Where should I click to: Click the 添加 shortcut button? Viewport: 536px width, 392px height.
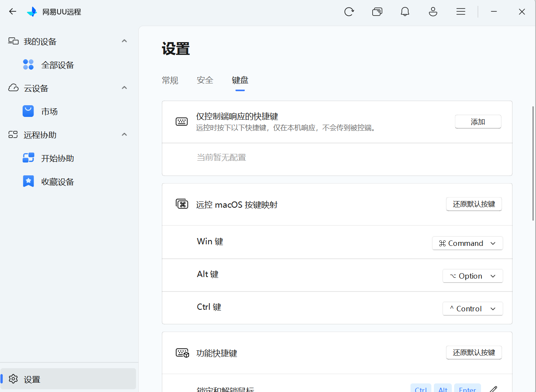point(478,122)
